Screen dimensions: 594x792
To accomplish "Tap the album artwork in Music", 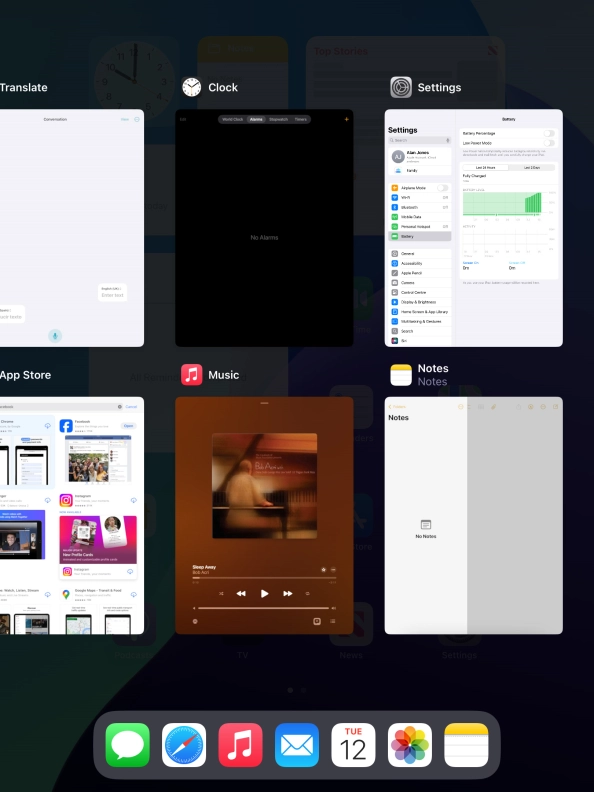I will pyautogui.click(x=264, y=486).
